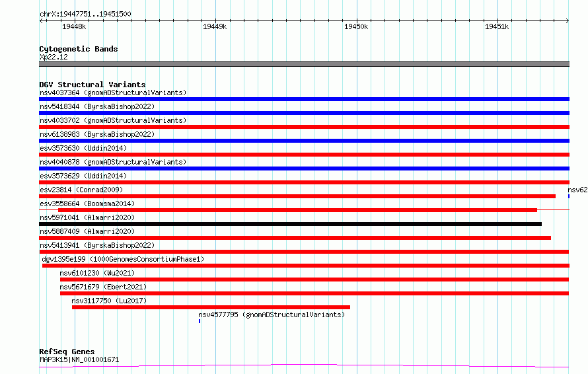
Task: Click dgv1395e199 1000GenomesConsortiumPhase1 label
Action: click(123, 259)
